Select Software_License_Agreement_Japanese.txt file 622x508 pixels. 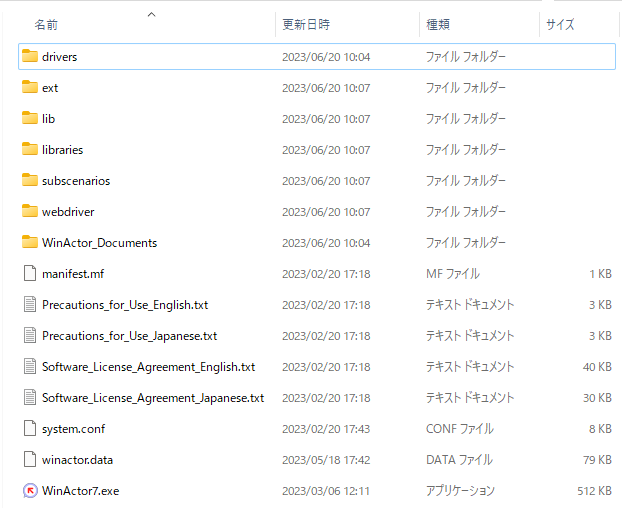153,398
